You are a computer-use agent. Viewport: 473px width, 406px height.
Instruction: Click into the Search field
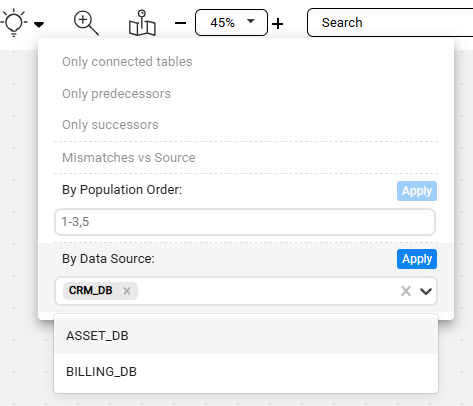[x=390, y=23]
